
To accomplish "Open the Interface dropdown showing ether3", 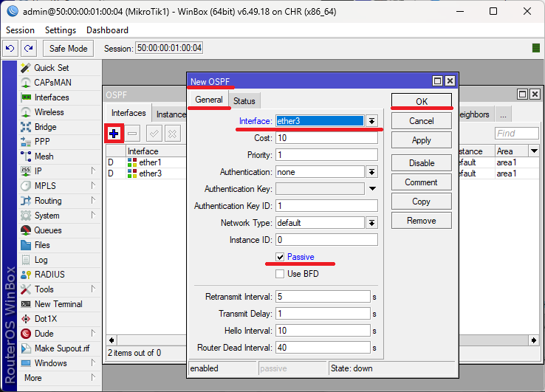I will 371,120.
